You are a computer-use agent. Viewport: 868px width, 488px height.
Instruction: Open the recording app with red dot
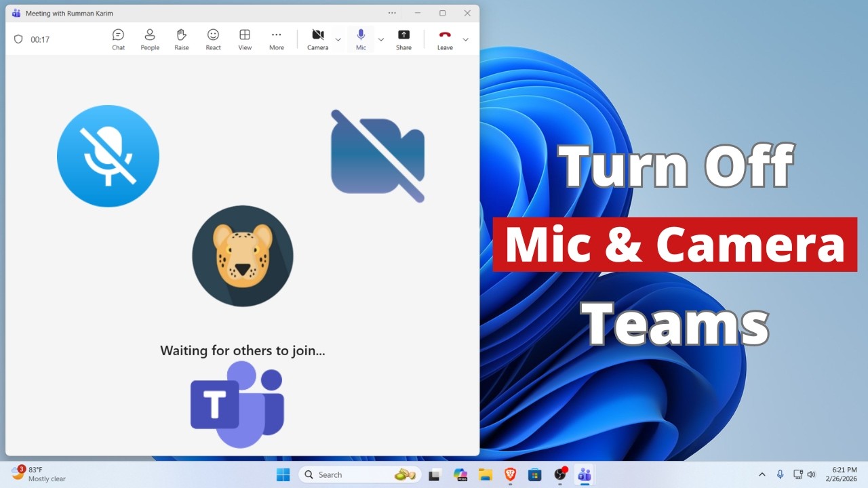tap(560, 474)
